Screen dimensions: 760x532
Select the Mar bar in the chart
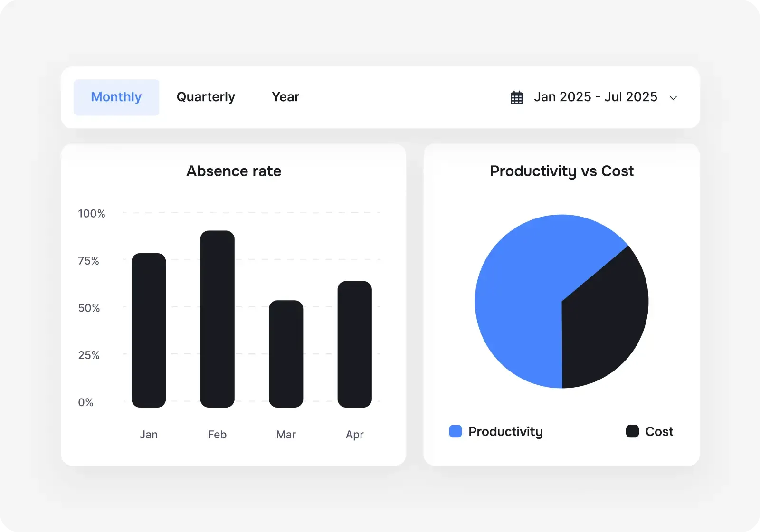[285, 354]
